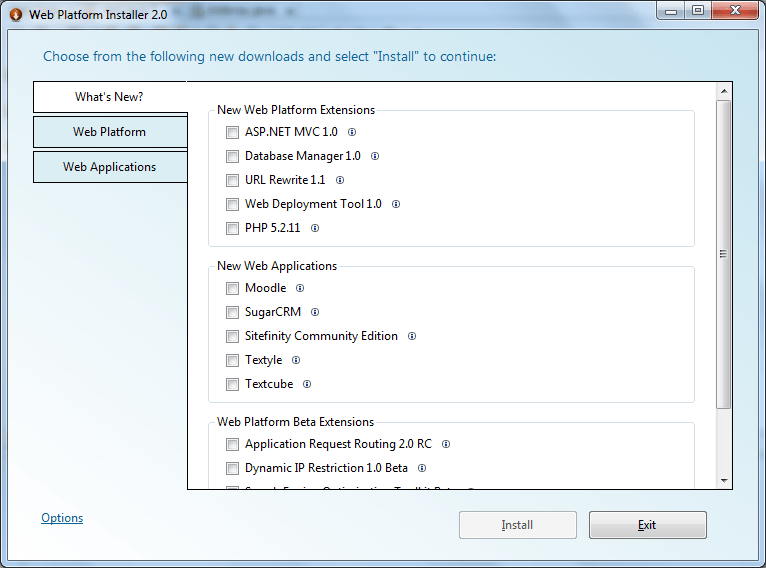Click the scrollbar down arrow

[724, 481]
